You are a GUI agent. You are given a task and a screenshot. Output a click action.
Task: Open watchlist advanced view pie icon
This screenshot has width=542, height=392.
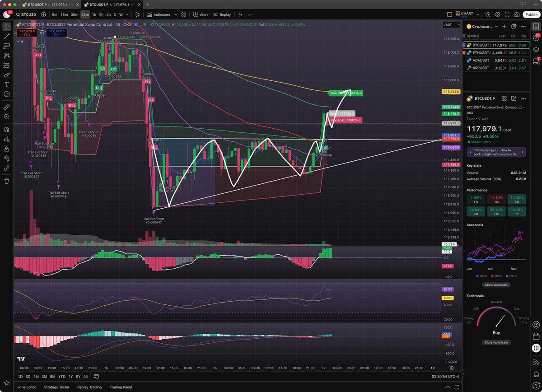pyautogui.click(x=514, y=27)
